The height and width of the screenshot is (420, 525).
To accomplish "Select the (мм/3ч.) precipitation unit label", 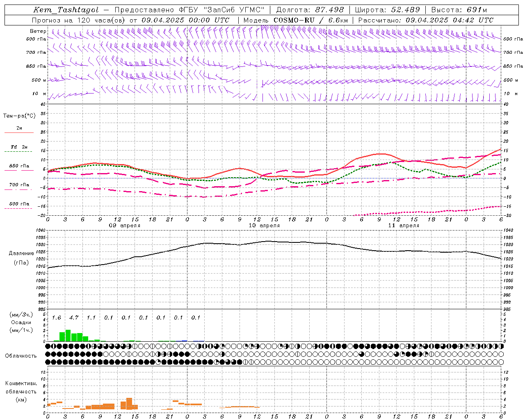I will (x=21, y=315).
